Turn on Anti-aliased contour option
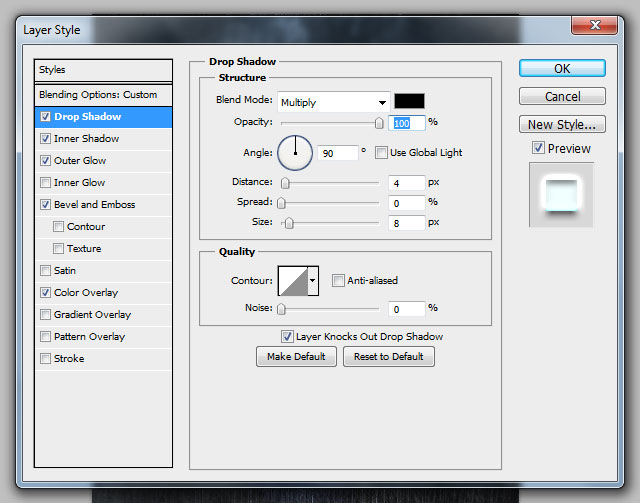This screenshot has width=640, height=503. [338, 281]
